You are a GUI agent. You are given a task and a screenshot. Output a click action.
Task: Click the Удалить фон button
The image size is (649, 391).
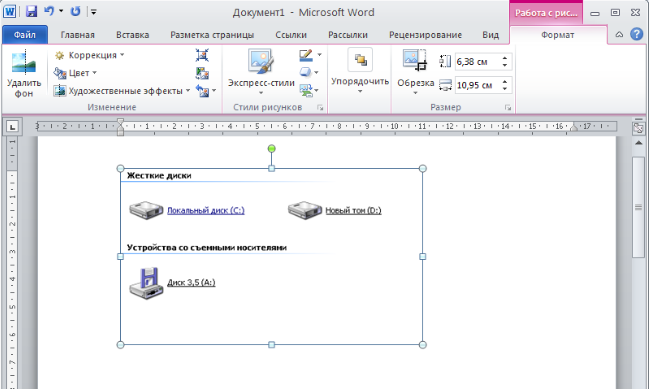pos(24,74)
